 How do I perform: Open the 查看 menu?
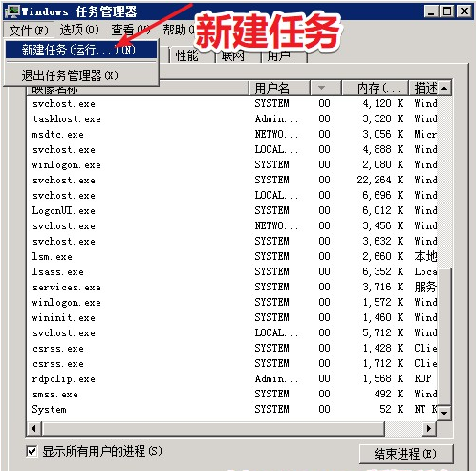click(x=130, y=31)
